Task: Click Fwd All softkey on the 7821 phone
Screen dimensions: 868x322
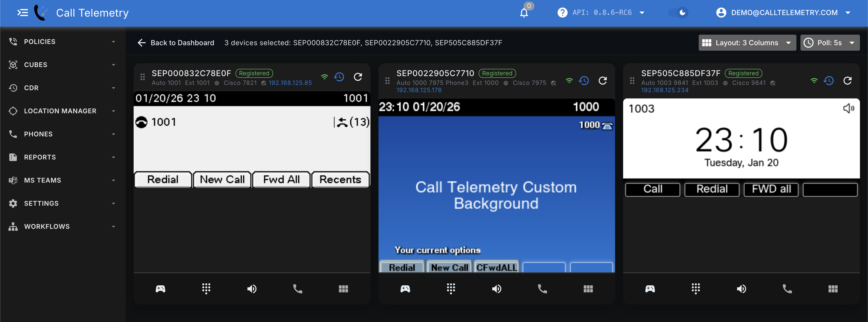Action: coord(281,180)
